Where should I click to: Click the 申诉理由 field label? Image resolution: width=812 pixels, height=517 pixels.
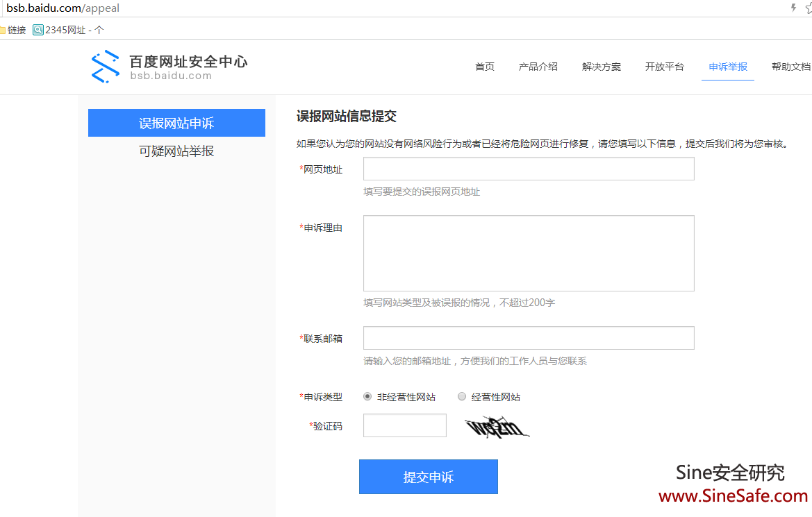(x=322, y=228)
